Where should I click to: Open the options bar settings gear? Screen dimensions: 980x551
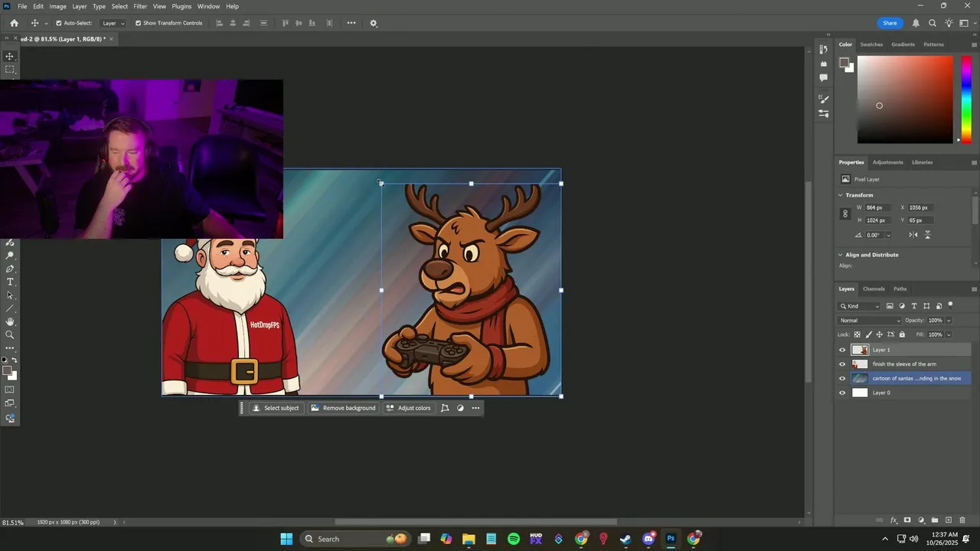(x=374, y=23)
